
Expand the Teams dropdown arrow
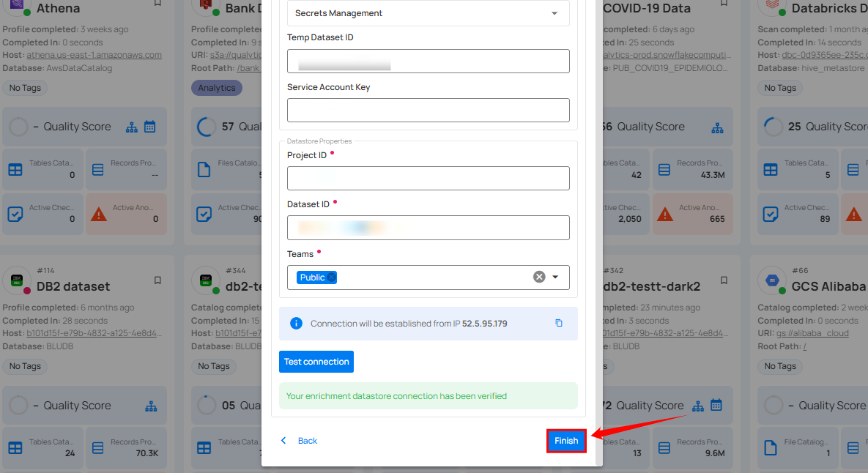555,277
